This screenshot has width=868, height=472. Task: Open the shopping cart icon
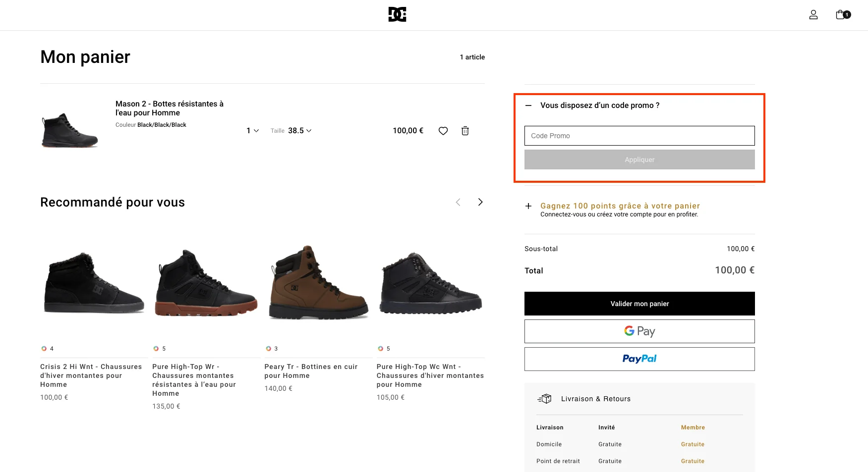(x=841, y=15)
